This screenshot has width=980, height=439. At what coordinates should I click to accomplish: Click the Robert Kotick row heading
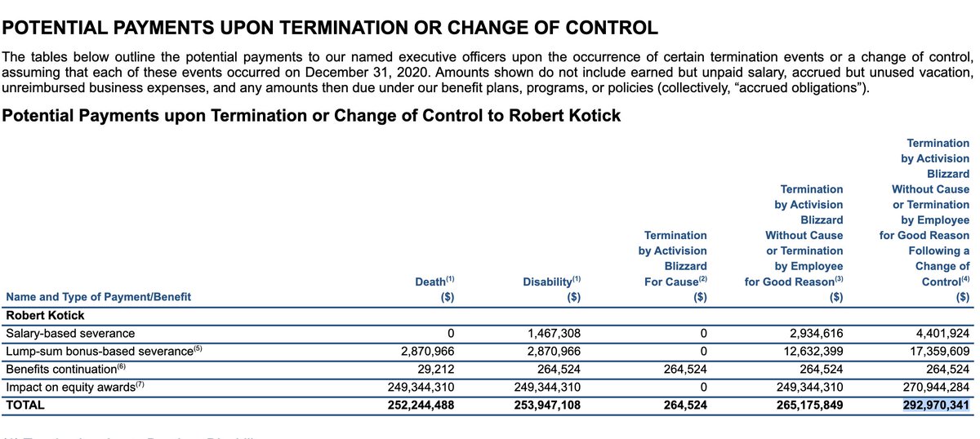(x=45, y=315)
